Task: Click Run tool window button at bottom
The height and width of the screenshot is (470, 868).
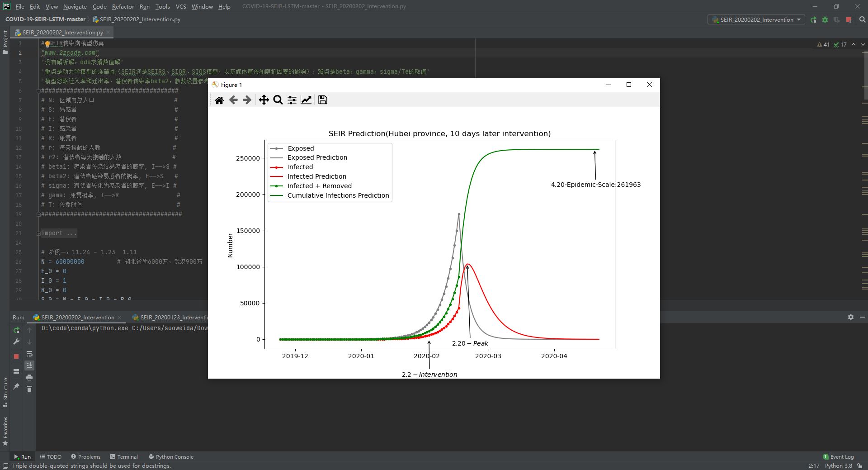Action: click(x=22, y=457)
